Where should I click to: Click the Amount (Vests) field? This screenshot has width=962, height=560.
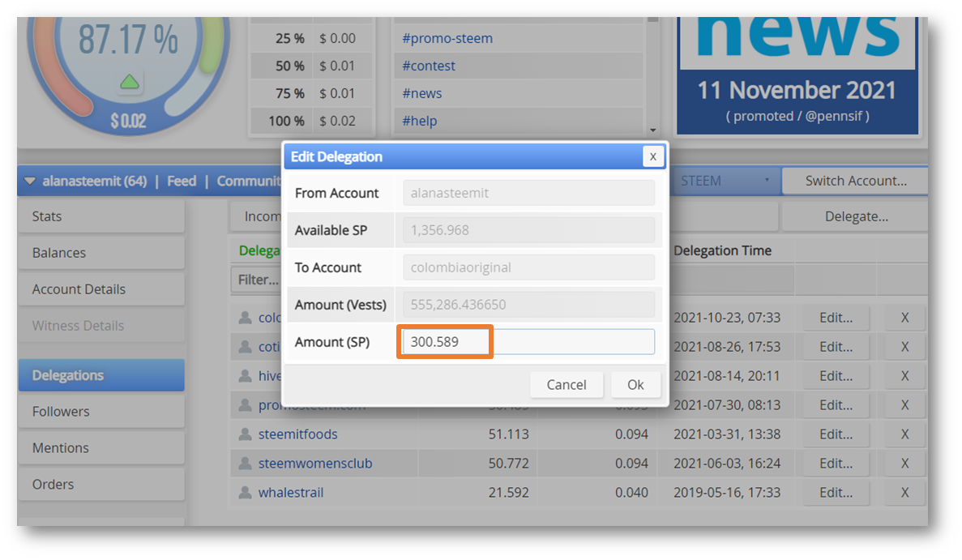(528, 305)
